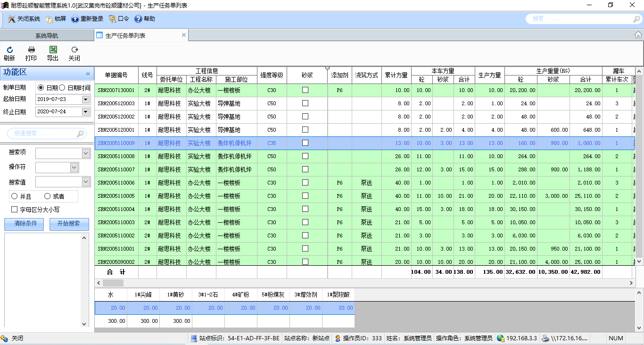Open the 起始日期 date dropdown

pos(85,99)
